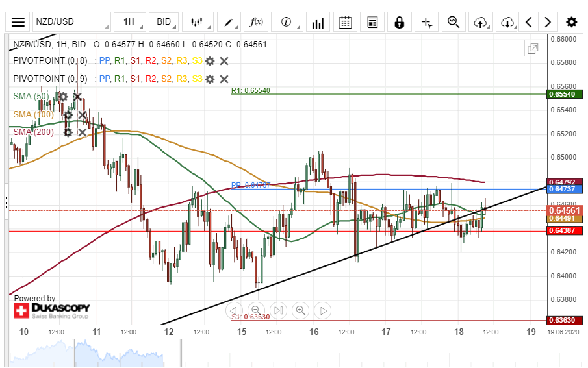Viewport: 588px width, 368px height.
Task: Step chart back with left triangle
Action: 233,311
